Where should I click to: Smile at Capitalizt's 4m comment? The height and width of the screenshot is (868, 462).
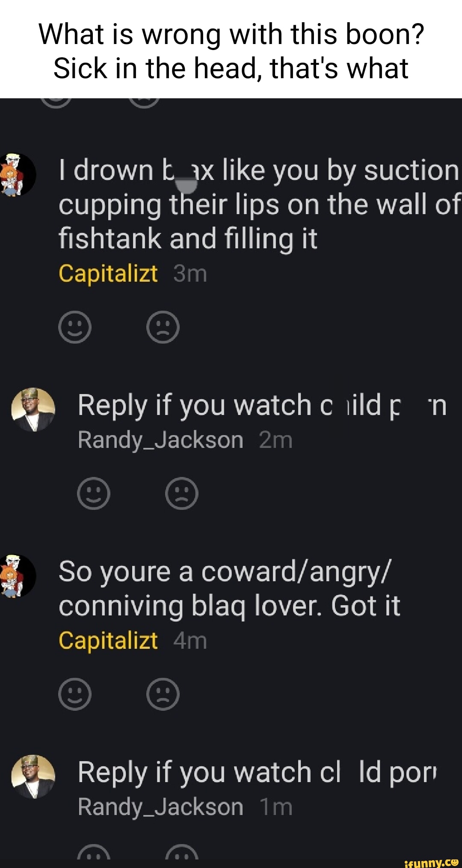(75, 694)
